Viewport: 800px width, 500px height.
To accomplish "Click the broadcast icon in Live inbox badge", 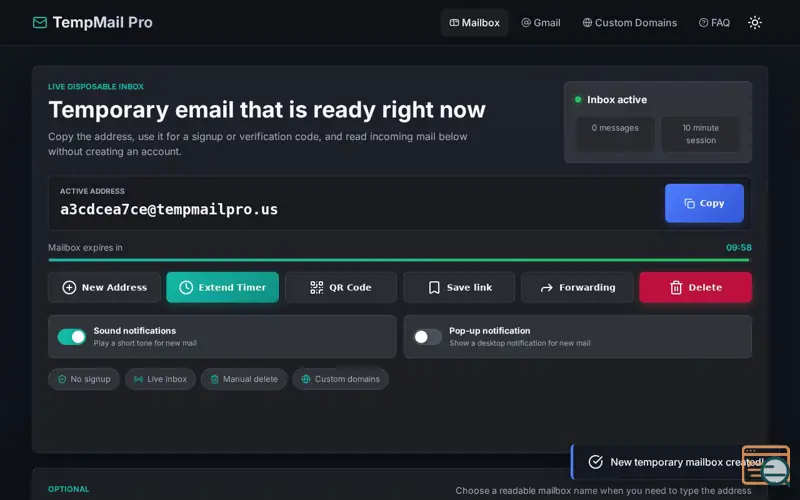I will pos(138,379).
